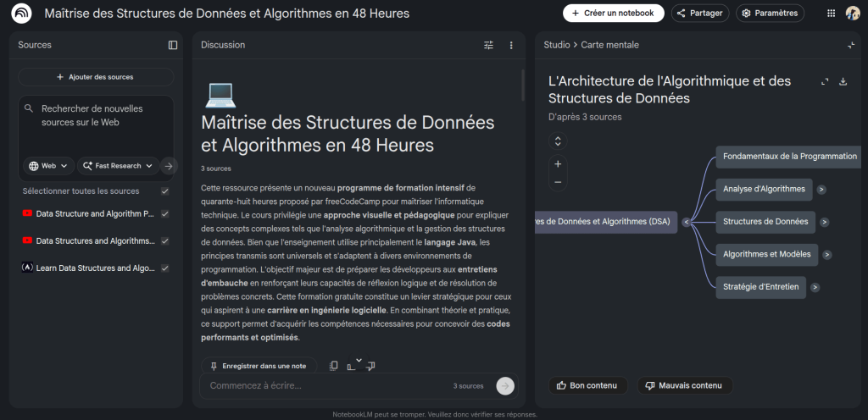Open the Google apps grid
This screenshot has height=420, width=868.
pos(830,14)
